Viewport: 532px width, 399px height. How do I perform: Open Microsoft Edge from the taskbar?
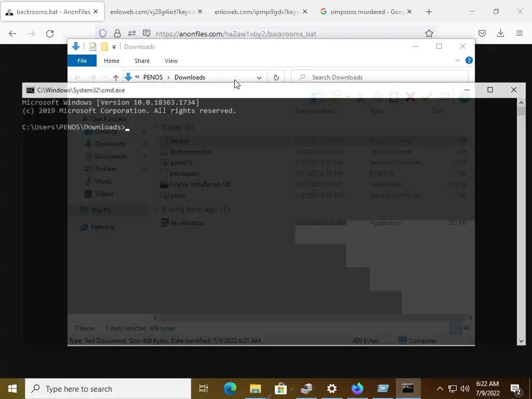click(230, 389)
